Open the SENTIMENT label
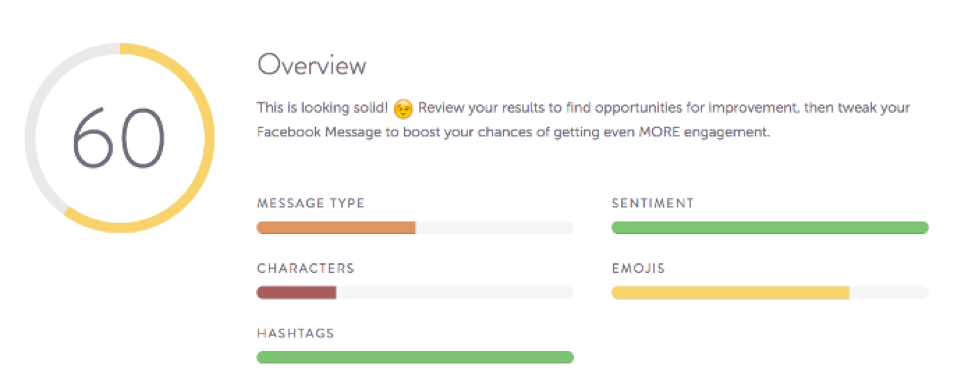 [653, 203]
